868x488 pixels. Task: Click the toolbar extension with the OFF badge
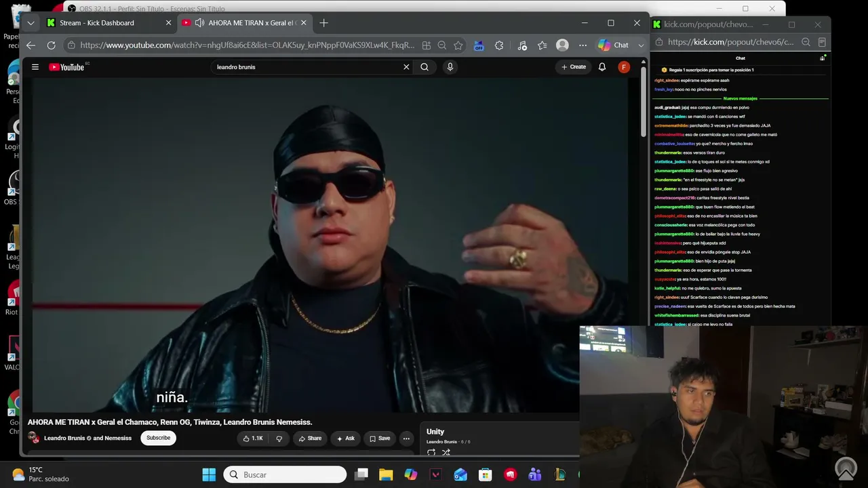coord(479,45)
